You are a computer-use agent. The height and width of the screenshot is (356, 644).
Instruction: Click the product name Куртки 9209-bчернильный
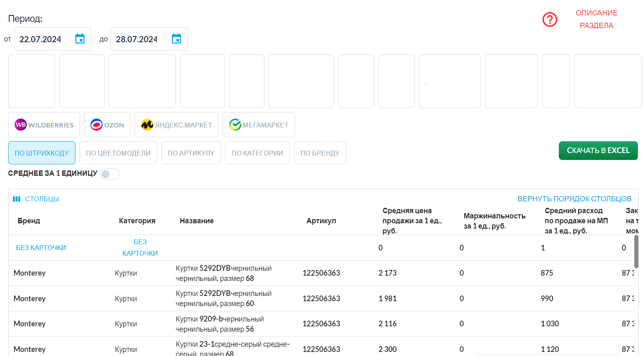(220, 324)
